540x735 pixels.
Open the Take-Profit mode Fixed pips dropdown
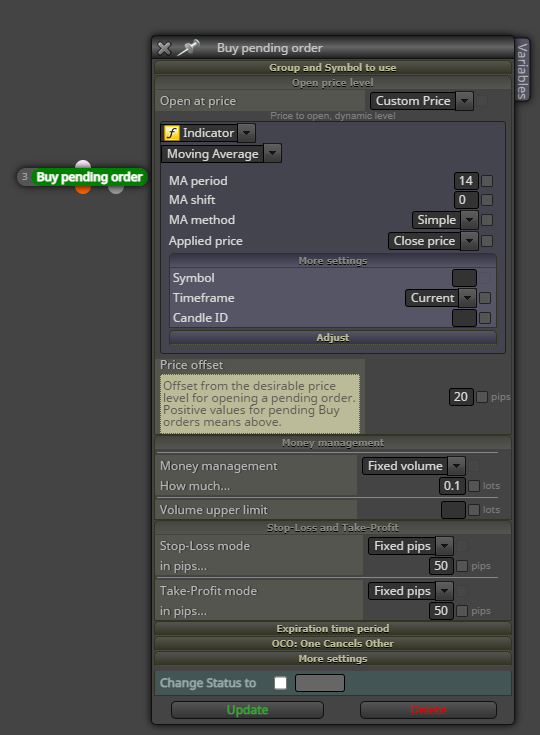pos(411,591)
